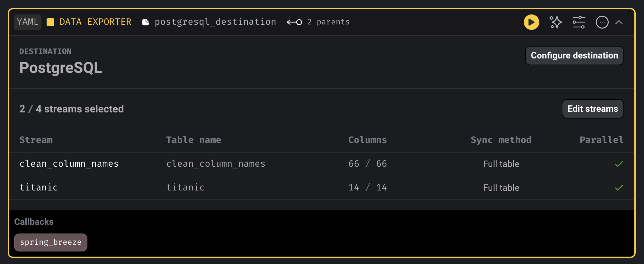This screenshot has width=644, height=264.
Task: Open block settings sliders icon
Action: pyautogui.click(x=579, y=22)
